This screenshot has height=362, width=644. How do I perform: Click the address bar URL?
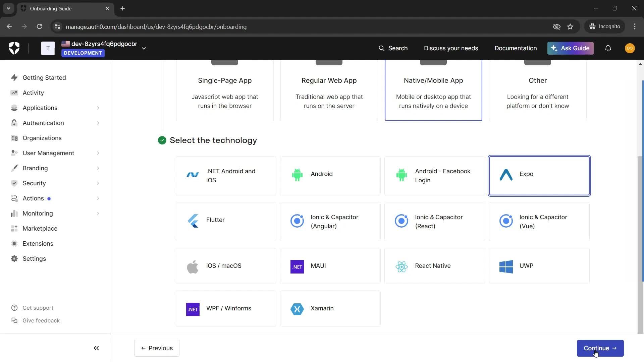point(156,27)
